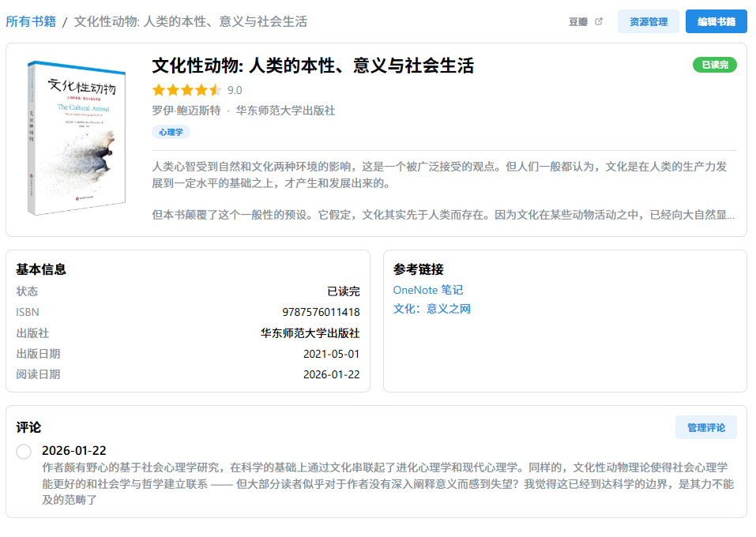Image resolution: width=756 pixels, height=537 pixels.
Task: Click the 9.0 rating score
Action: pos(235,90)
